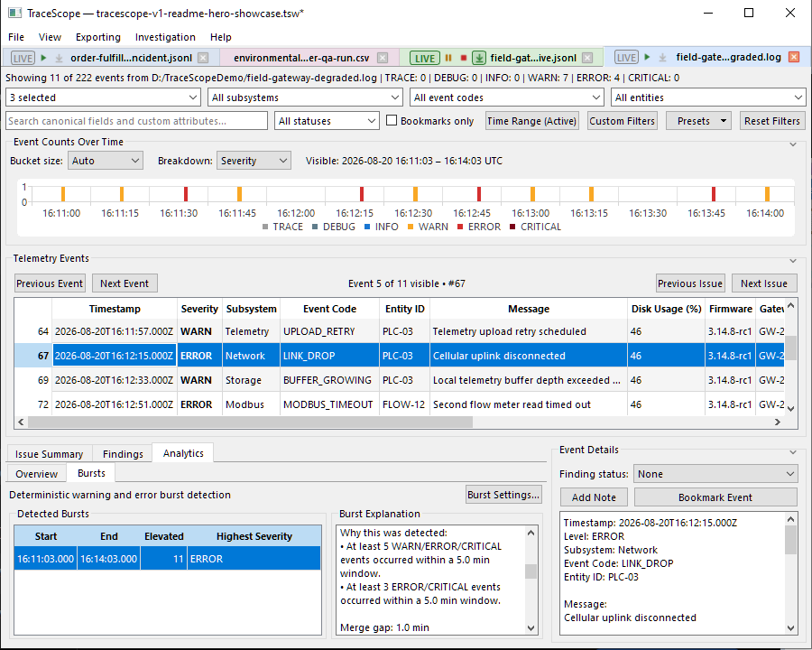Click the search canonical fields input
The width and height of the screenshot is (812, 650).
pos(137,121)
